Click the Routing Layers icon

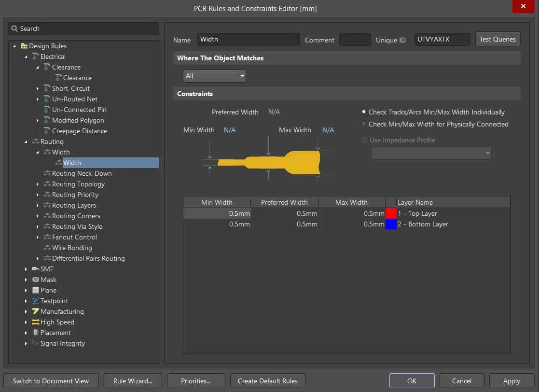tap(47, 205)
